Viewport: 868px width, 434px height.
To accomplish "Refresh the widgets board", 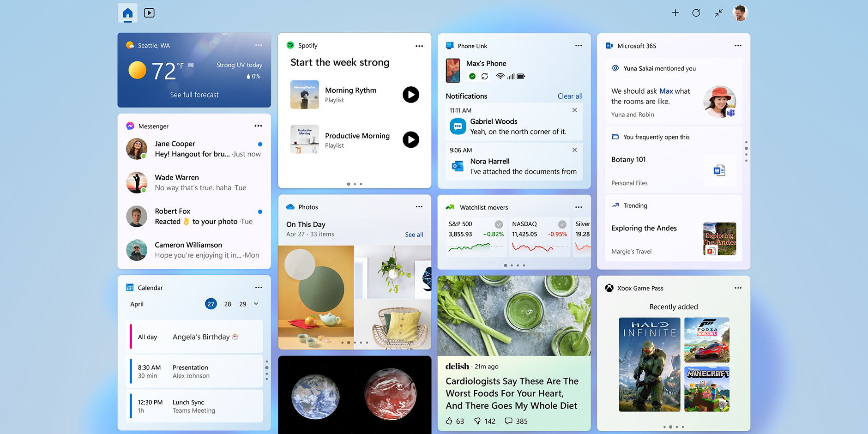I will (696, 13).
